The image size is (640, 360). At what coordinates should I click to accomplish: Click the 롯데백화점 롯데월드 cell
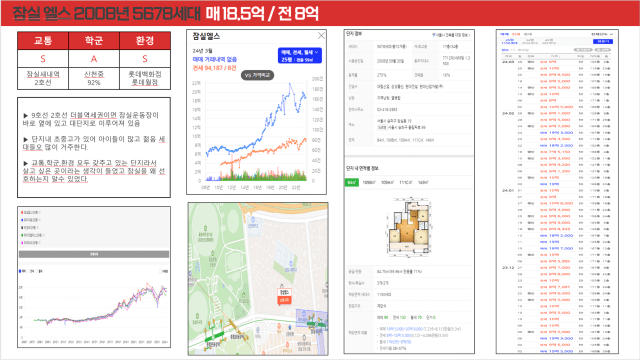[x=145, y=78]
